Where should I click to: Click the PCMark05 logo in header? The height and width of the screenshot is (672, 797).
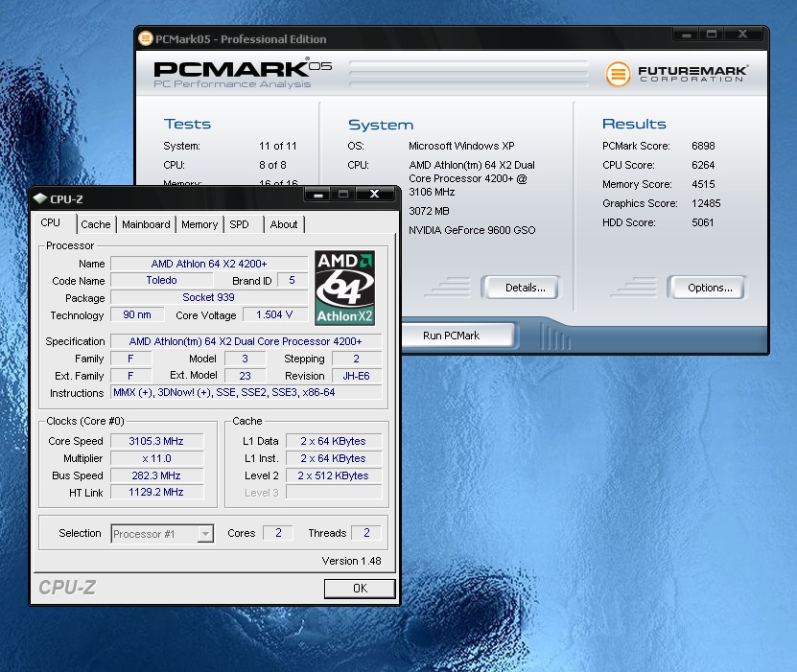[243, 74]
